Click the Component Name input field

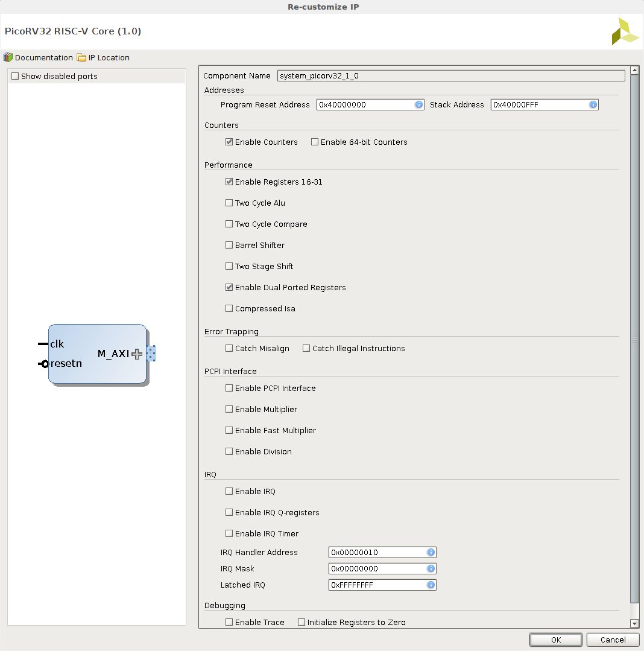(451, 75)
